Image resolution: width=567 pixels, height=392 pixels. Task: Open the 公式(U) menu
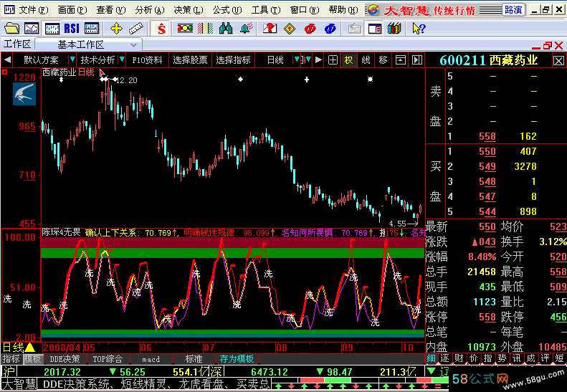click(227, 10)
